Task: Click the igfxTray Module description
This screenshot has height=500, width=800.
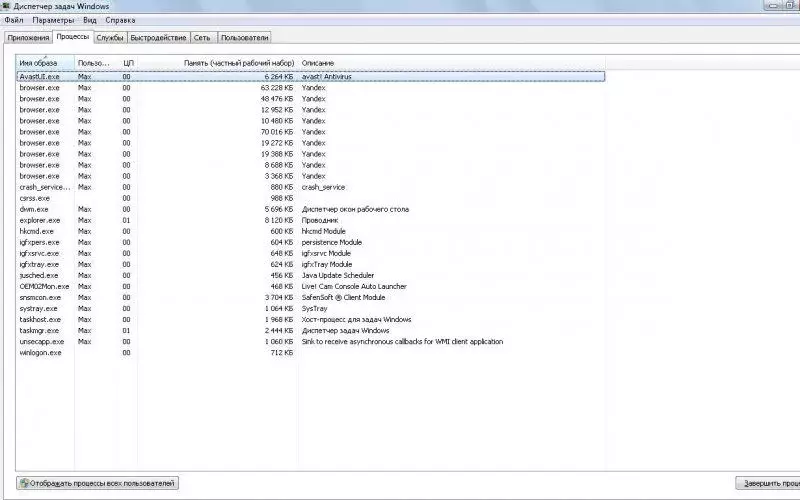Action: tap(327, 264)
